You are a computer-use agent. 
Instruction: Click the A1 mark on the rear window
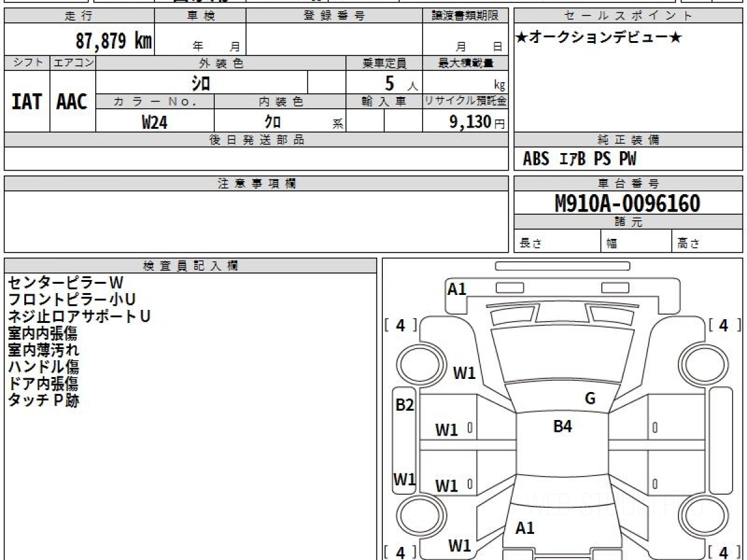(x=525, y=528)
